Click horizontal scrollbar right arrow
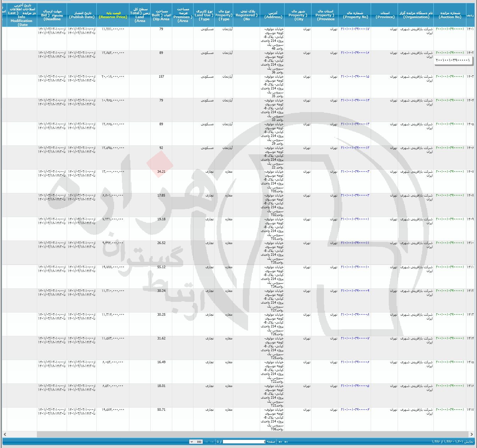 click(472, 434)
